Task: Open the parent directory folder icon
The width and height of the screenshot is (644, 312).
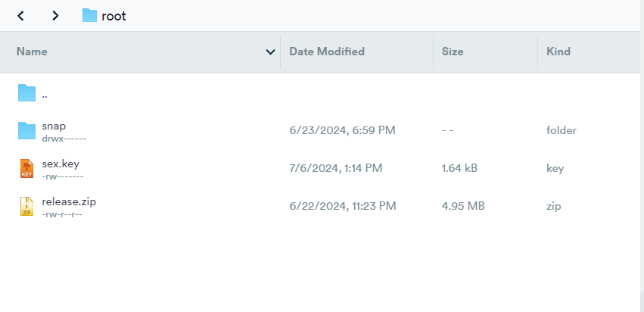Action: click(x=27, y=93)
